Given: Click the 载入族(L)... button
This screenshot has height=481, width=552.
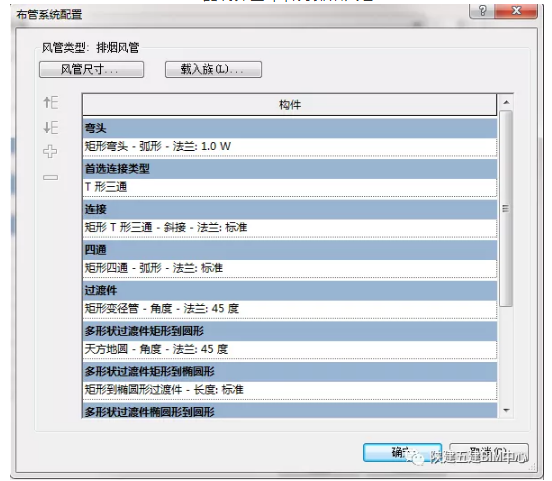Looking at the screenshot, I should click(x=213, y=69).
